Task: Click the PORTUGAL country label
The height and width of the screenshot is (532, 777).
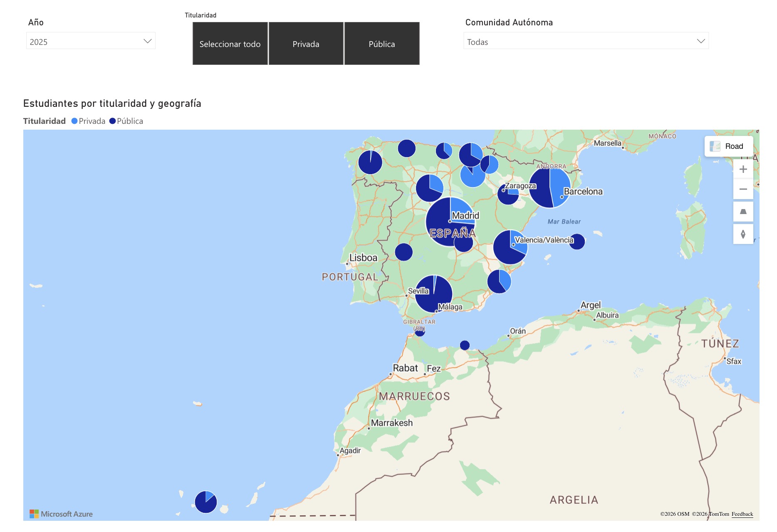Action: click(350, 277)
